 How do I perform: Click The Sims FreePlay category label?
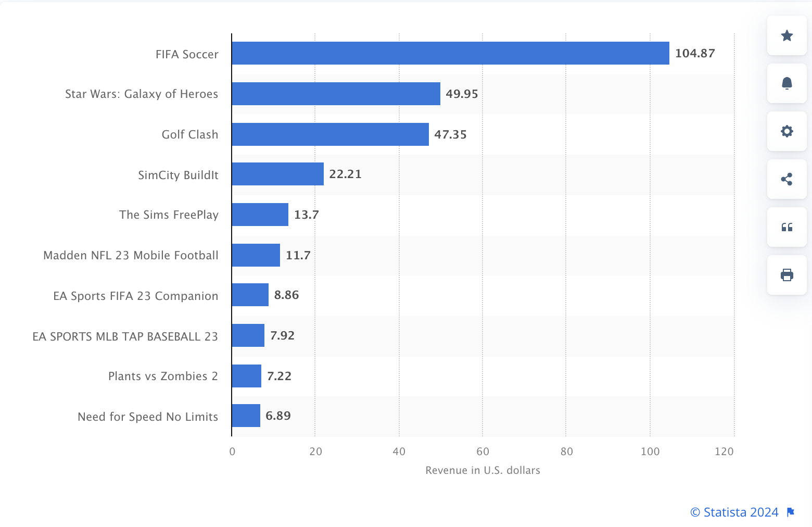click(x=169, y=215)
